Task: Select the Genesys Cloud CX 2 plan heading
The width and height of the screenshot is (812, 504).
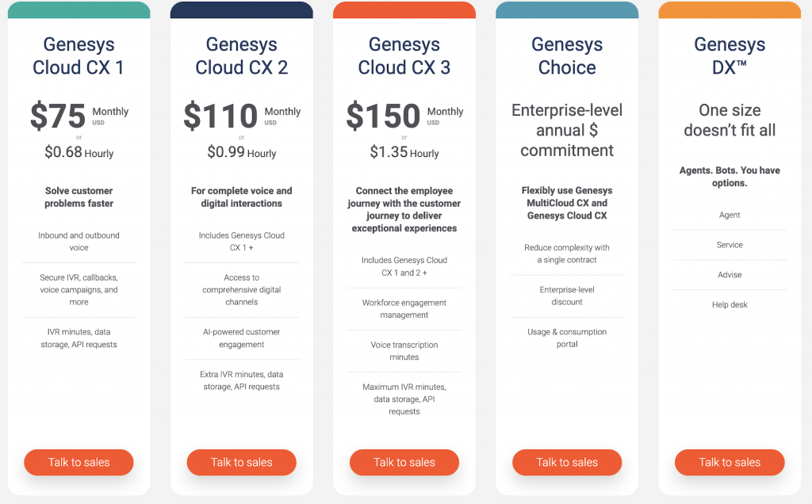Action: 241,56
